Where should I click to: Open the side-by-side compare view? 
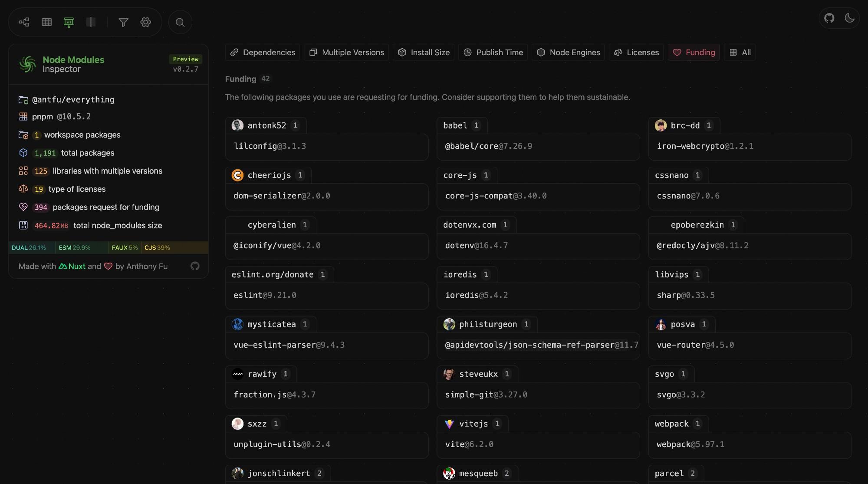(x=91, y=22)
